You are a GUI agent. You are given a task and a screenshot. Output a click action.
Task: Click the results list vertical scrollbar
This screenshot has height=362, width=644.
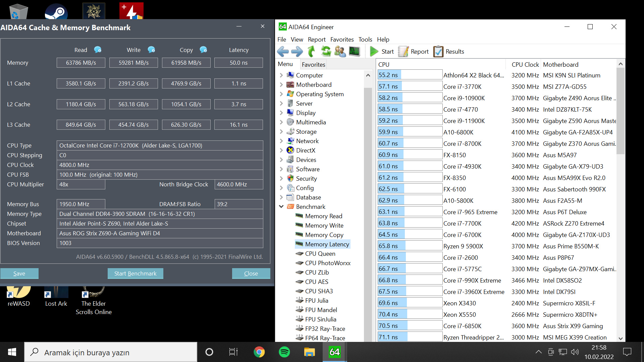[621, 111]
